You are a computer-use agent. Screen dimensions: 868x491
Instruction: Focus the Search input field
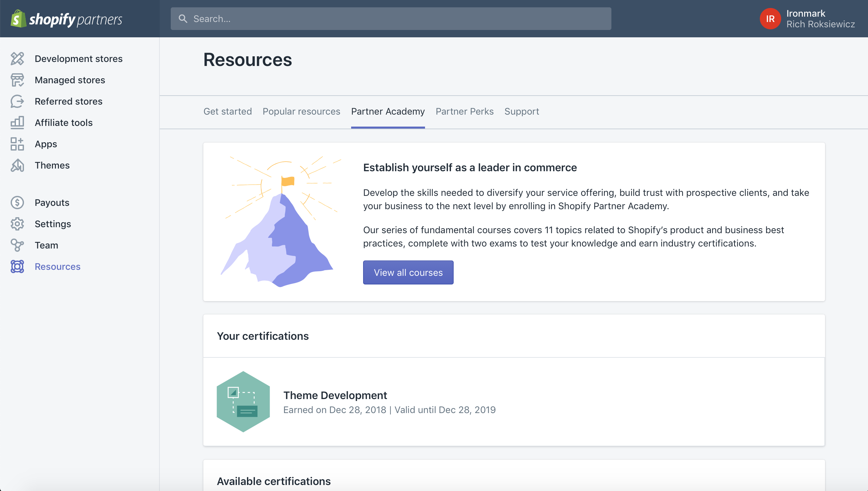coord(391,19)
